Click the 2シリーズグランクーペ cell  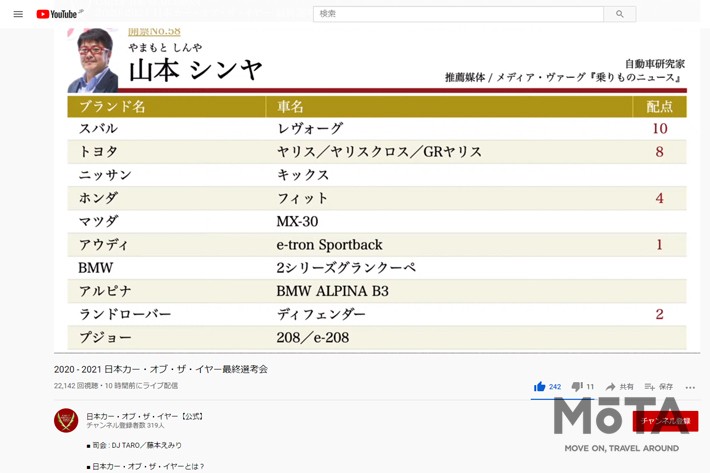click(346, 268)
